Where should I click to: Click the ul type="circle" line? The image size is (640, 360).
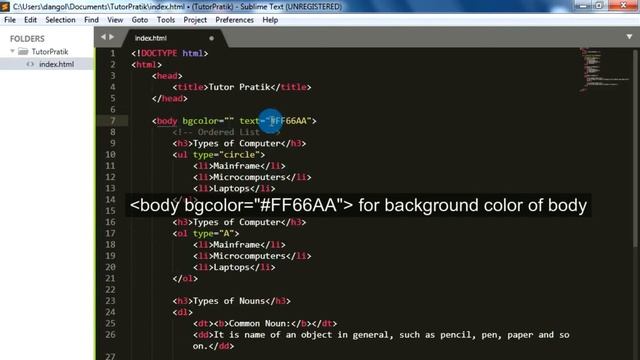218,155
